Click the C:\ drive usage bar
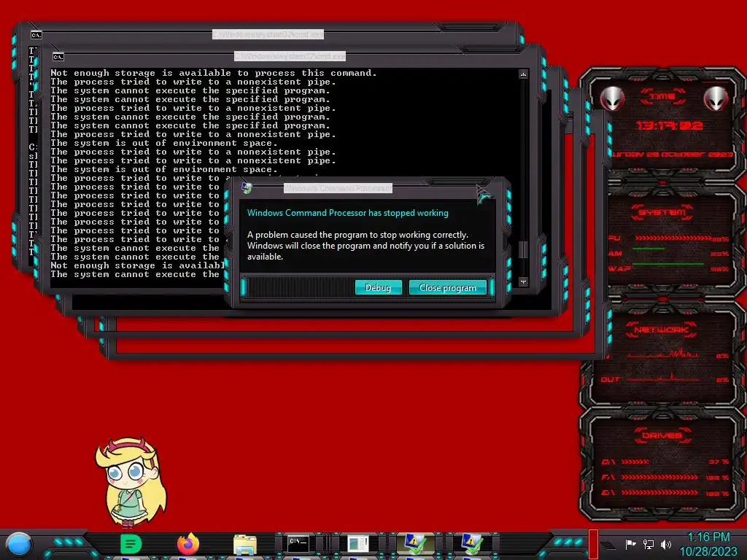The height and width of the screenshot is (560, 747). pyautogui.click(x=635, y=462)
